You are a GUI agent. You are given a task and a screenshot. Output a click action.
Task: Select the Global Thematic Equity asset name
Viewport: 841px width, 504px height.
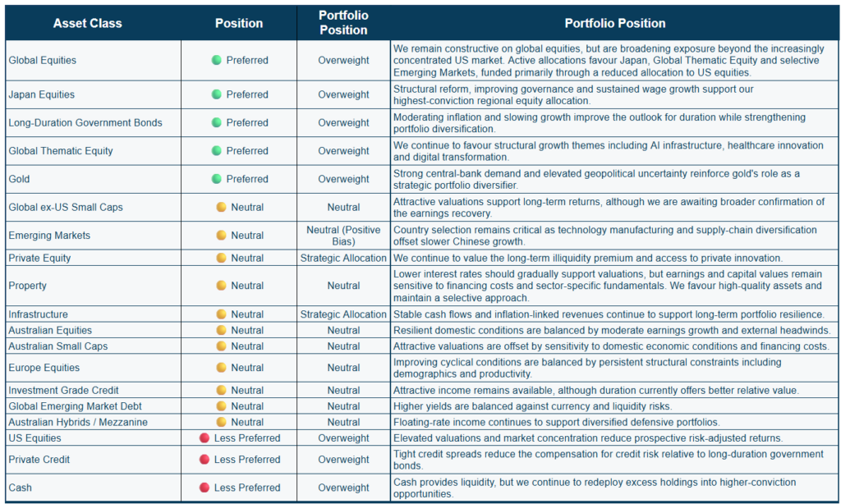pyautogui.click(x=61, y=151)
